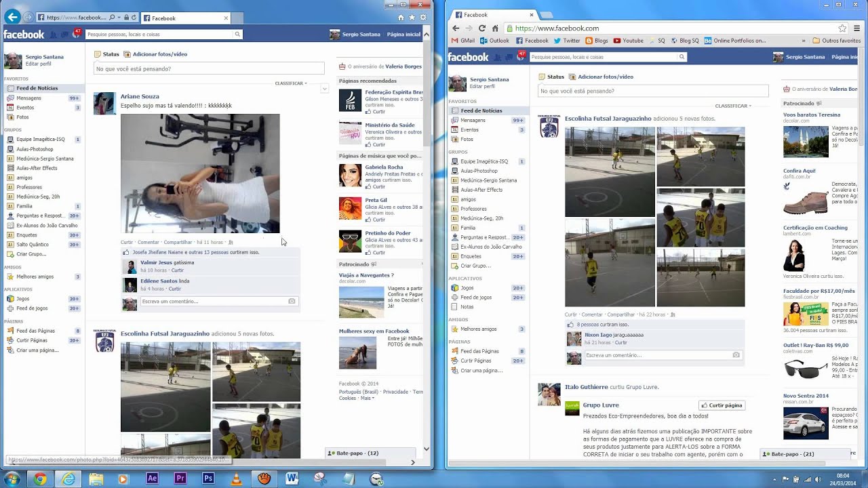Image resolution: width=868 pixels, height=488 pixels.
Task: Show hidden system tray icons
Action: tap(774, 479)
